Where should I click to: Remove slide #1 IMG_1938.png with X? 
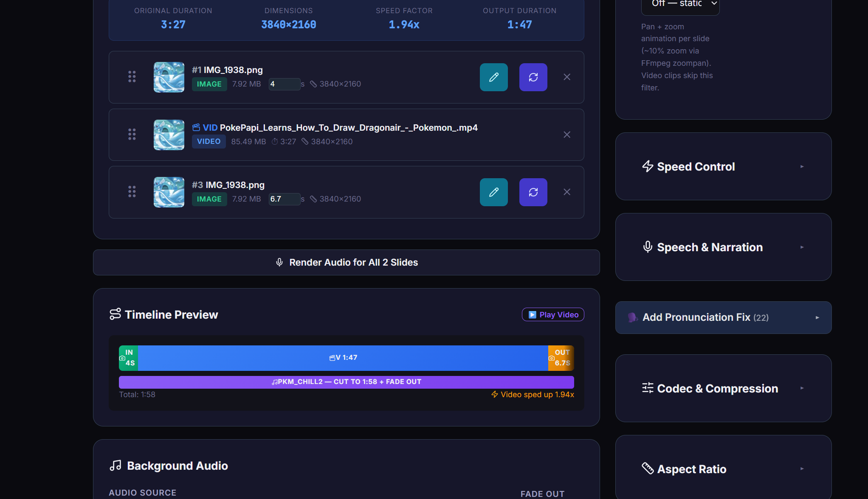(x=567, y=77)
